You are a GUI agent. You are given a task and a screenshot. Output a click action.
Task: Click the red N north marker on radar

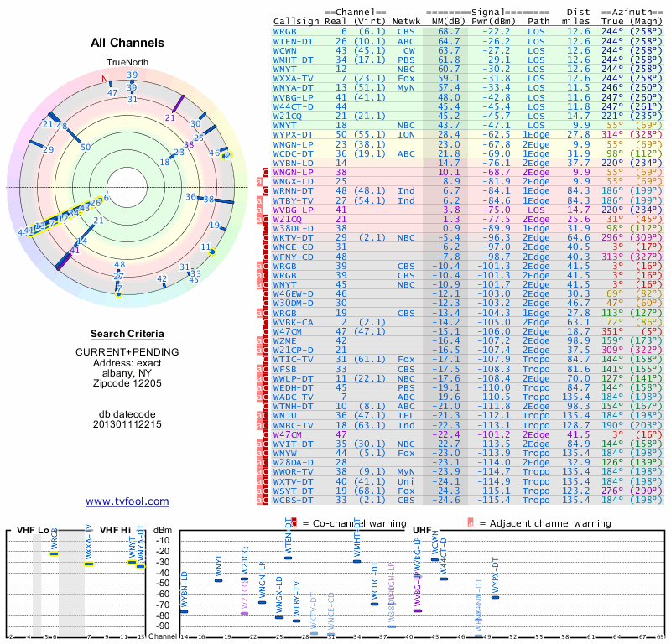tap(106, 80)
